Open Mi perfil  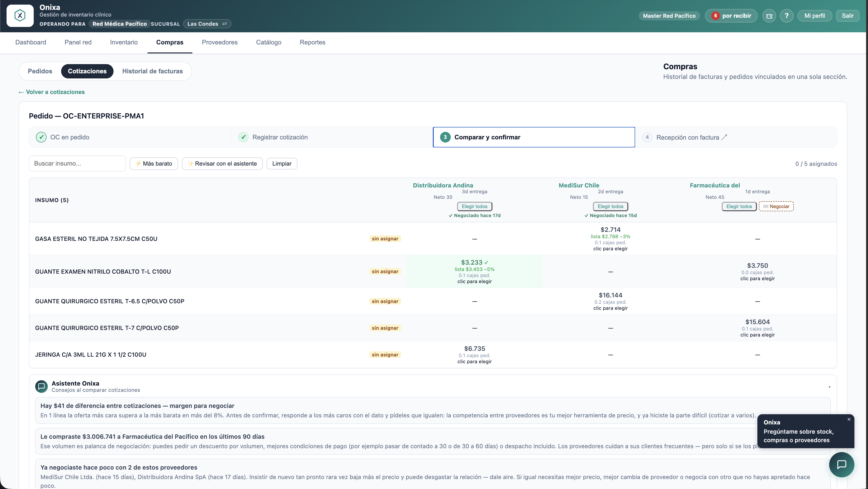click(814, 16)
